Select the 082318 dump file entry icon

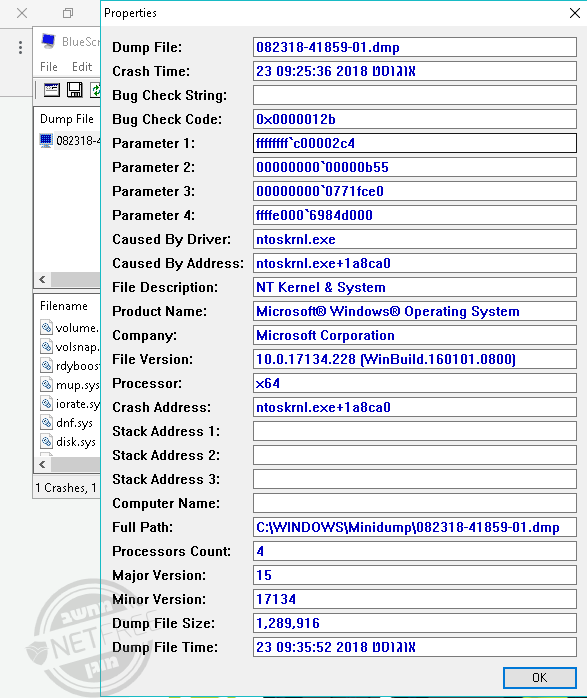coord(46,141)
